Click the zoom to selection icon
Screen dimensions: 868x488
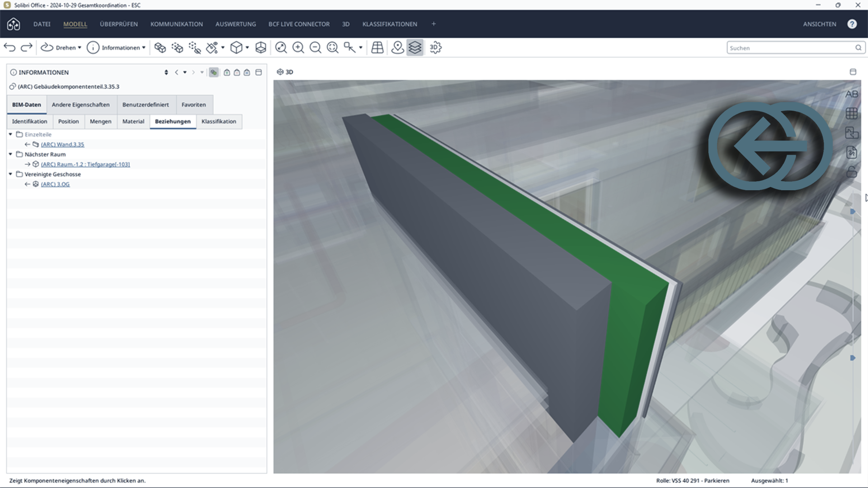point(332,47)
